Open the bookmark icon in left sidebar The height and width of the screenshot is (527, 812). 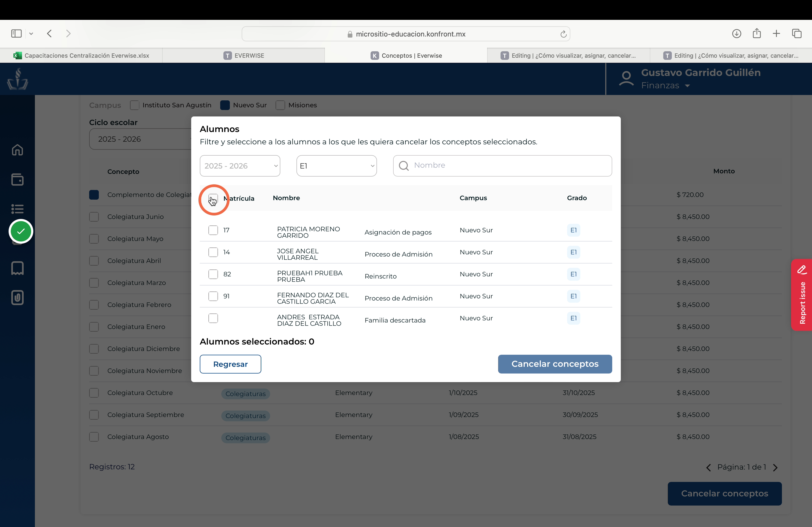point(17,268)
